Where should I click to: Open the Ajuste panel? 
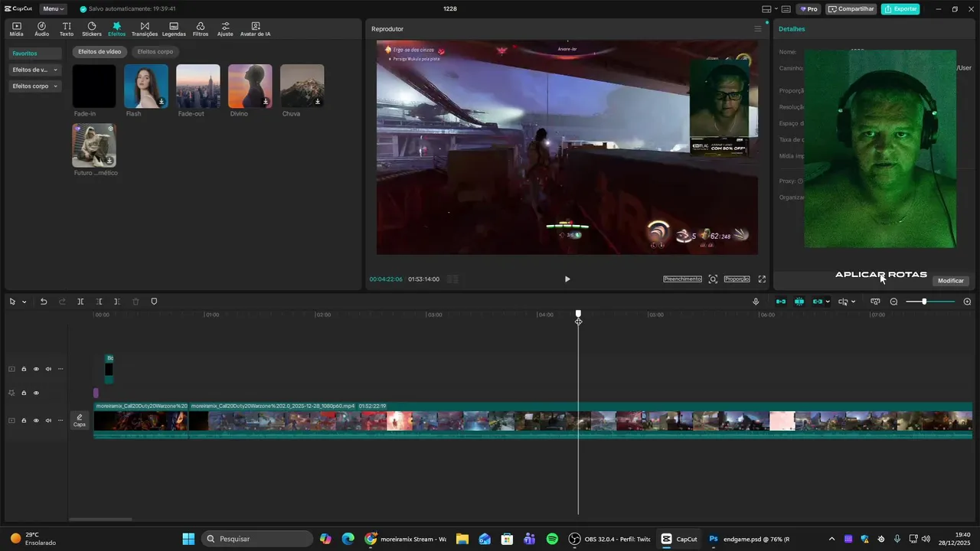pos(225,29)
